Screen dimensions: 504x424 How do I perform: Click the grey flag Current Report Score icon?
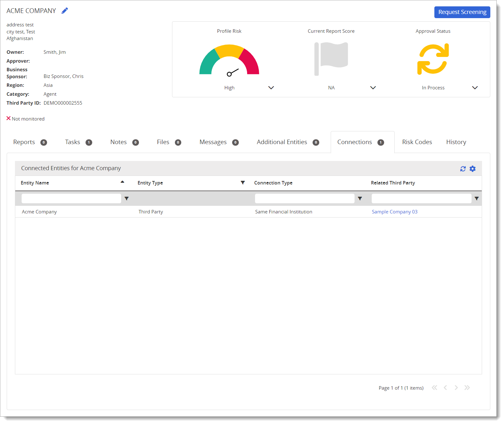pos(331,59)
